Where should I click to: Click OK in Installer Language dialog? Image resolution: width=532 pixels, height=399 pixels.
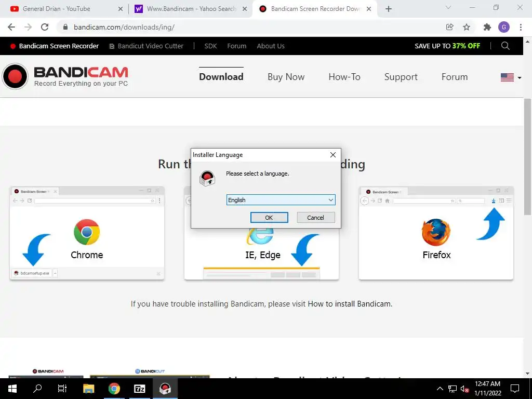coord(269,218)
